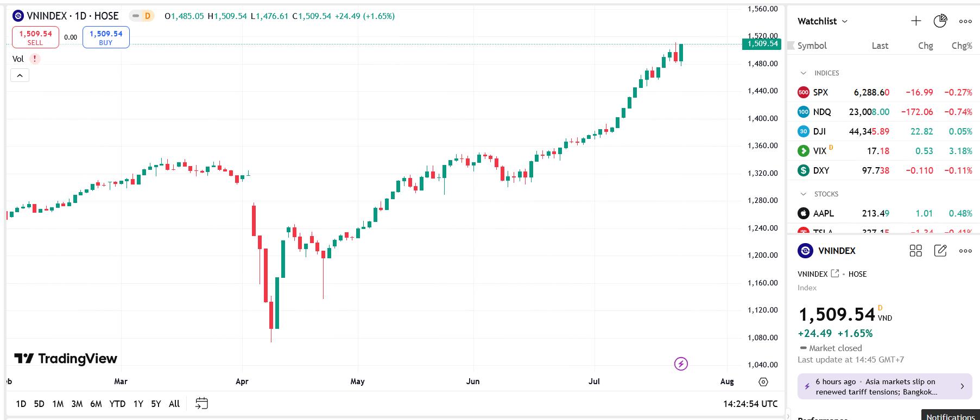The width and height of the screenshot is (980, 420).
Task: Open watchlist advanced view pie icon
Action: pos(940,21)
